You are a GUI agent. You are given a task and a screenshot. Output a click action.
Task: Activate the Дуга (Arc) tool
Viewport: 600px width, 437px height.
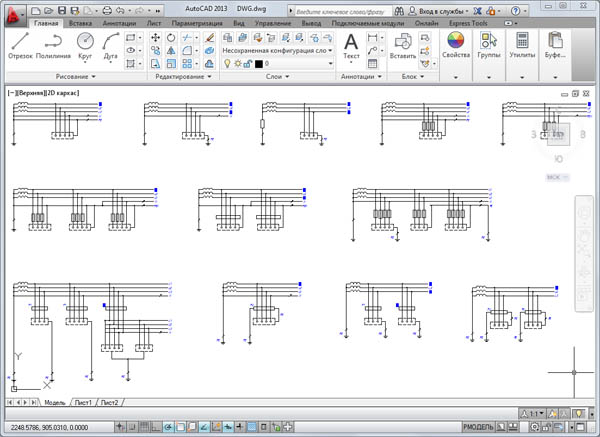coord(110,45)
